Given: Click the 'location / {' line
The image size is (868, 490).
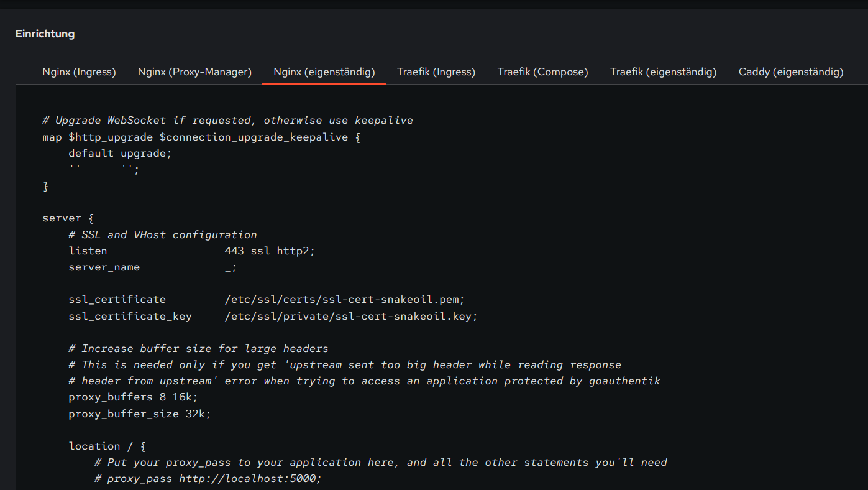Looking at the screenshot, I should pos(107,446).
